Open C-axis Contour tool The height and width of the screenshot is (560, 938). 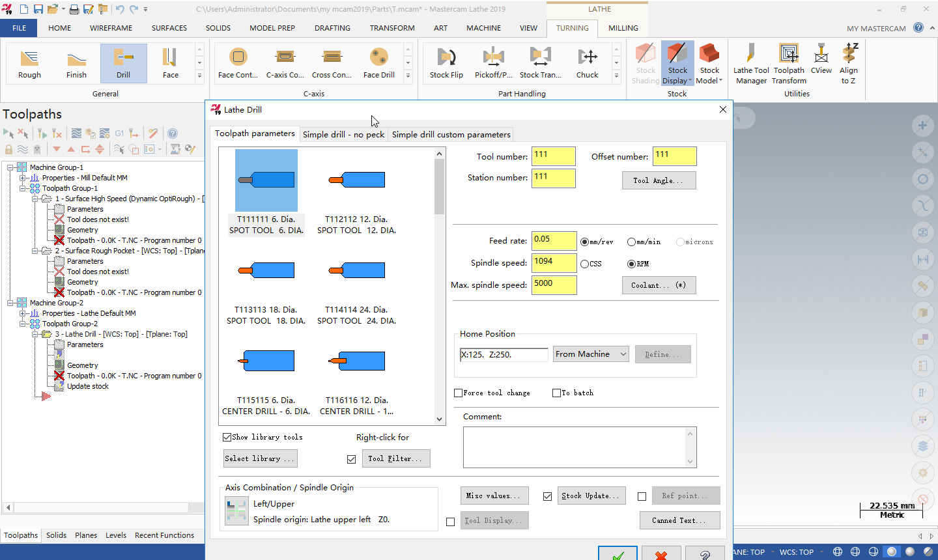click(285, 63)
